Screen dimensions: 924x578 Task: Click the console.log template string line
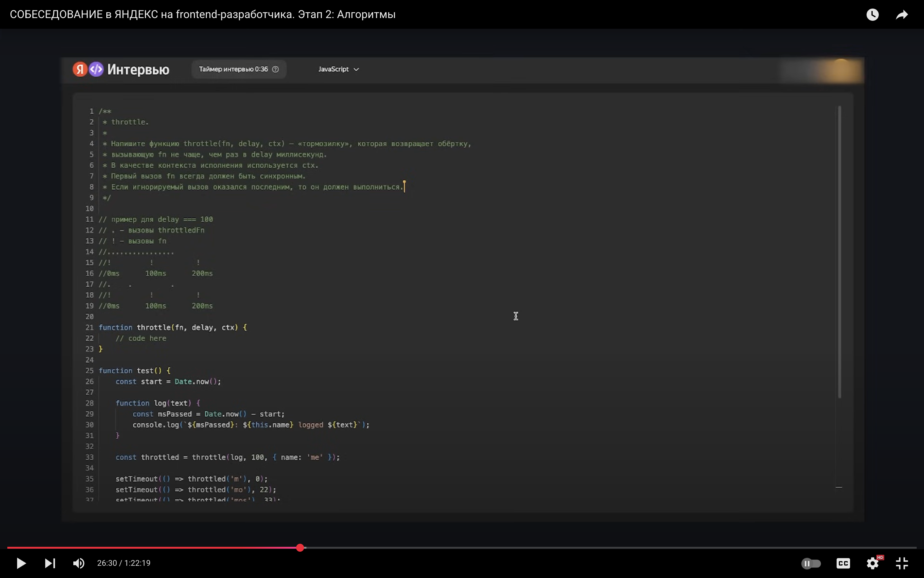pyautogui.click(x=251, y=425)
